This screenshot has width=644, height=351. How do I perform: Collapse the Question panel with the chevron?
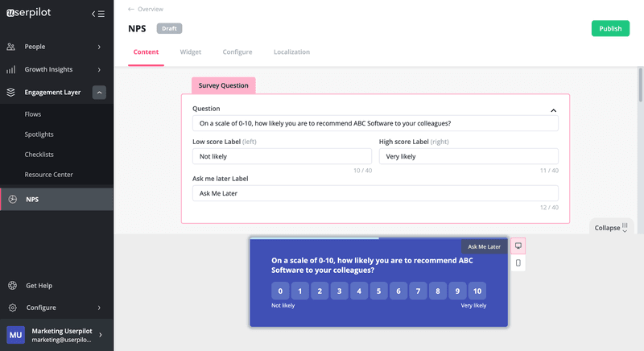tap(553, 110)
